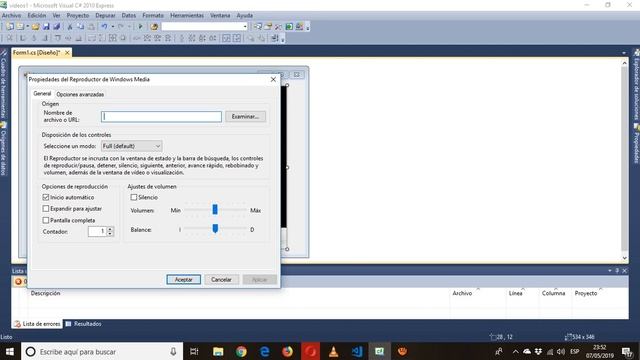
Task: Show hidden tray icons chevron
Action: [x=516, y=351]
